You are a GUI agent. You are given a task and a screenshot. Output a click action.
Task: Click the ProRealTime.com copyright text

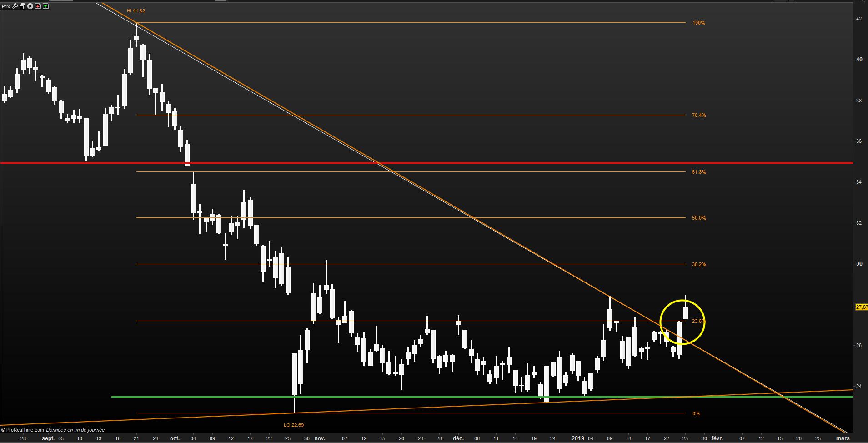(23, 430)
